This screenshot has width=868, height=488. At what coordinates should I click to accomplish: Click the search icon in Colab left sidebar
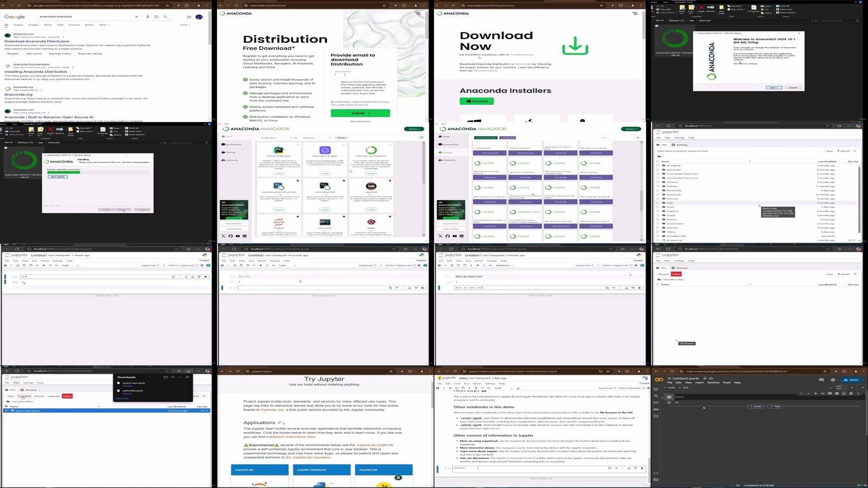pyautogui.click(x=656, y=396)
